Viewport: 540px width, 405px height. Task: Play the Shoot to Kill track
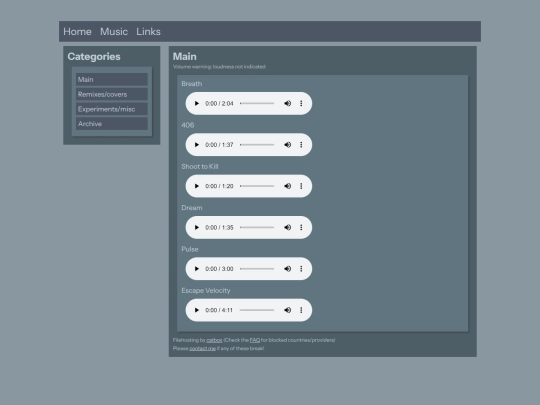click(197, 186)
